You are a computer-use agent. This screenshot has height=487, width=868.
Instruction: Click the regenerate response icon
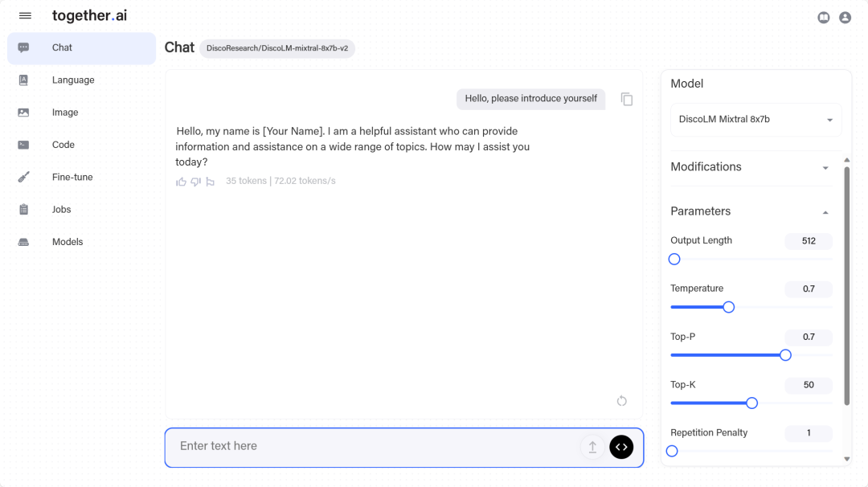pos(621,401)
